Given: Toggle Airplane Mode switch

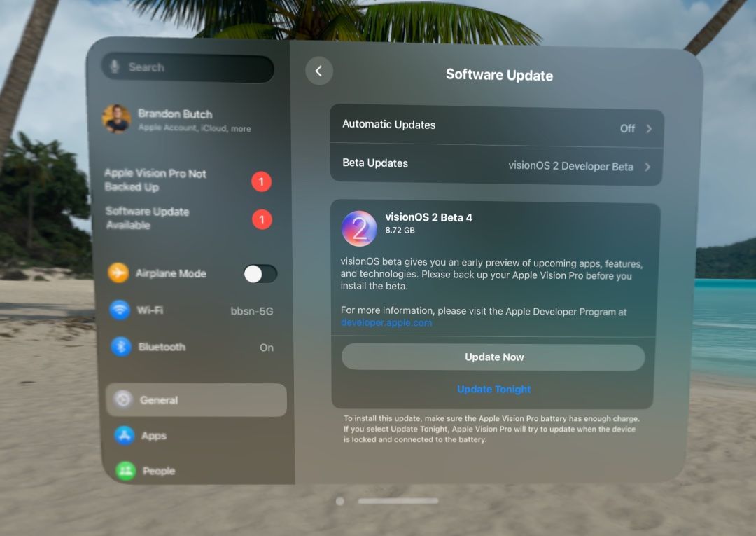Looking at the screenshot, I should click(260, 274).
